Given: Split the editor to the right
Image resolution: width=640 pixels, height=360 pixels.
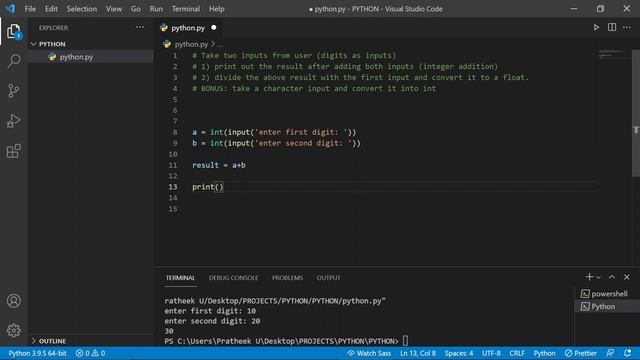Looking at the screenshot, I should (x=612, y=27).
